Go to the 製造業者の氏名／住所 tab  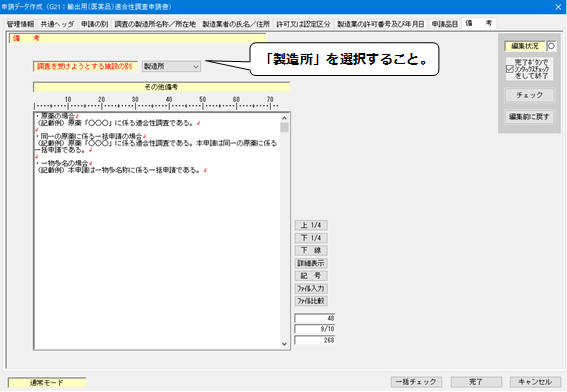[x=236, y=24]
